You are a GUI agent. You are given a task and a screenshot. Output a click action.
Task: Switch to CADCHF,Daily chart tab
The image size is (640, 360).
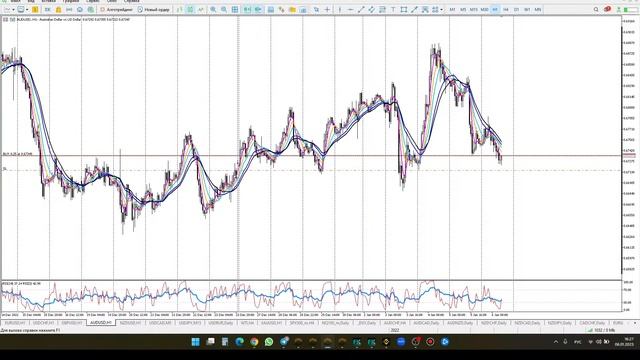(592, 323)
